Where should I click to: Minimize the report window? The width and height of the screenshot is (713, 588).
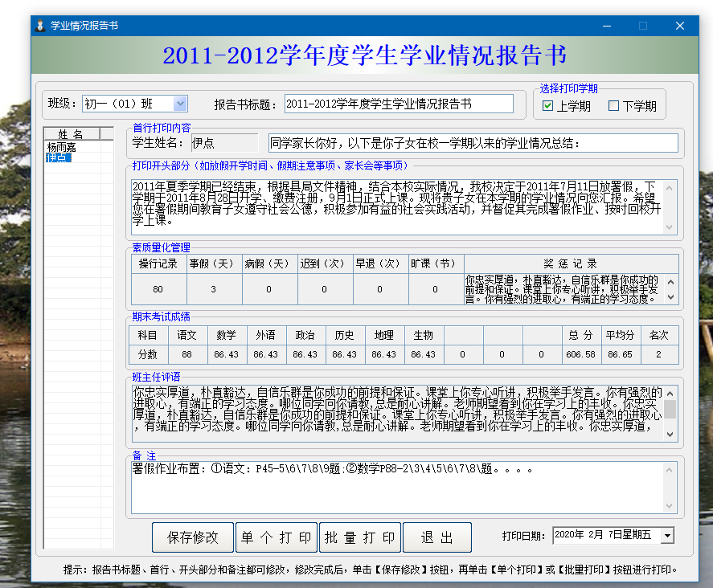606,26
